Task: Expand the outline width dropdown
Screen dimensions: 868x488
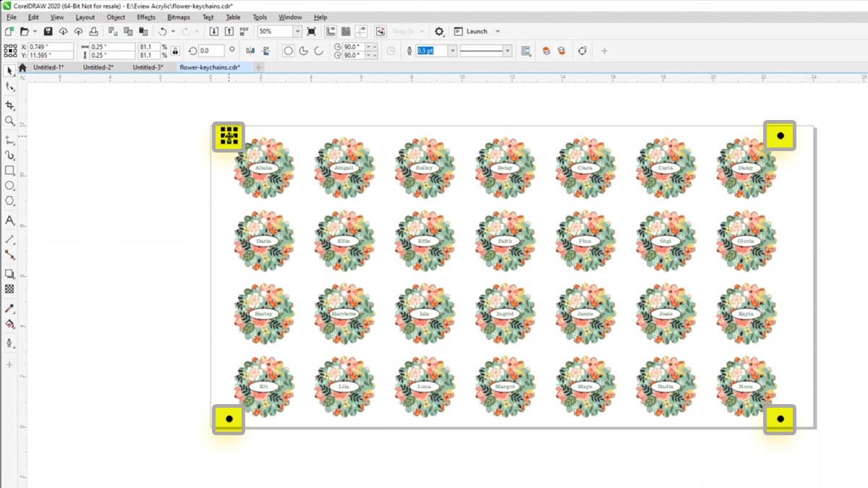Action: click(x=452, y=51)
